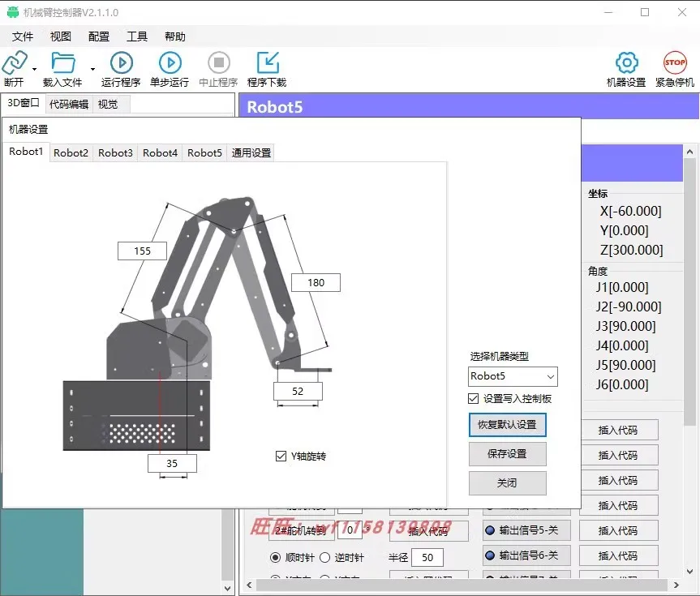This screenshot has height=596, width=700.
Task: Click the base offset field showing 35
Action: coord(172,463)
